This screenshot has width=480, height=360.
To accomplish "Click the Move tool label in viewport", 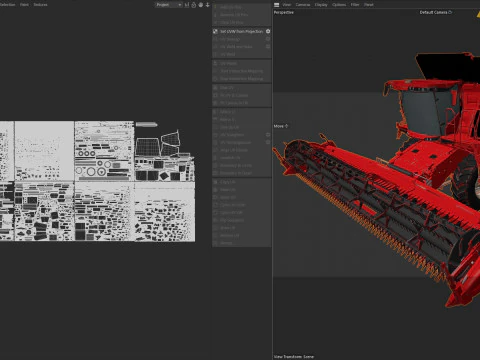I will coord(281,126).
